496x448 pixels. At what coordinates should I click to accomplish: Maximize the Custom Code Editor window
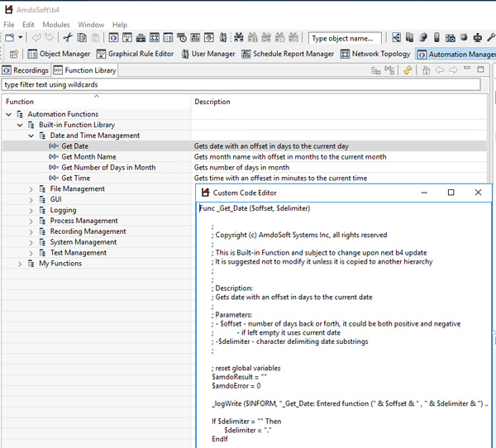451,193
